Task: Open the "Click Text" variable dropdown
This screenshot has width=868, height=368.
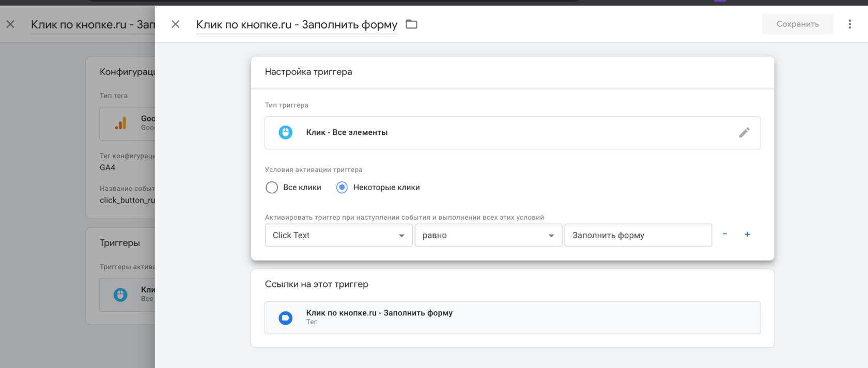Action: [338, 235]
